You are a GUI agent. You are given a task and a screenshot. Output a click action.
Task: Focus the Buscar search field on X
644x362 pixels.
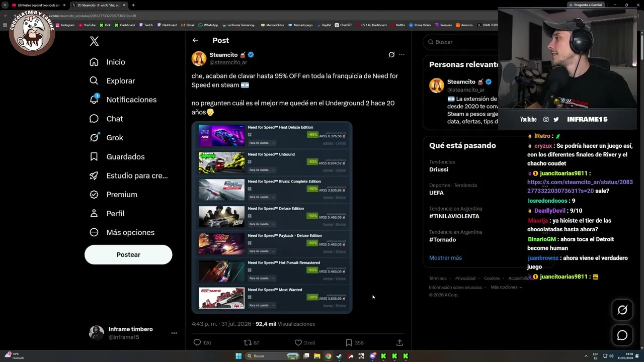460,42
